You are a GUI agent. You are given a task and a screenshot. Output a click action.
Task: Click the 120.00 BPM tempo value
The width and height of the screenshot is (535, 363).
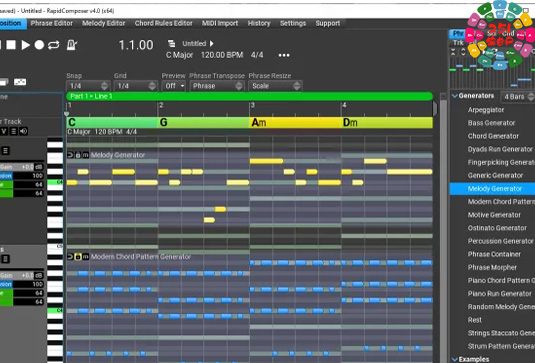(222, 55)
